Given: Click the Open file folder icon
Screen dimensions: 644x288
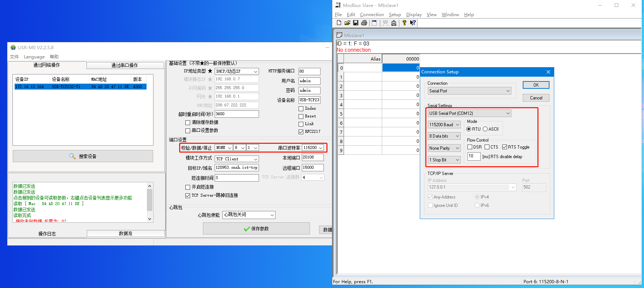Looking at the screenshot, I should 347,23.
